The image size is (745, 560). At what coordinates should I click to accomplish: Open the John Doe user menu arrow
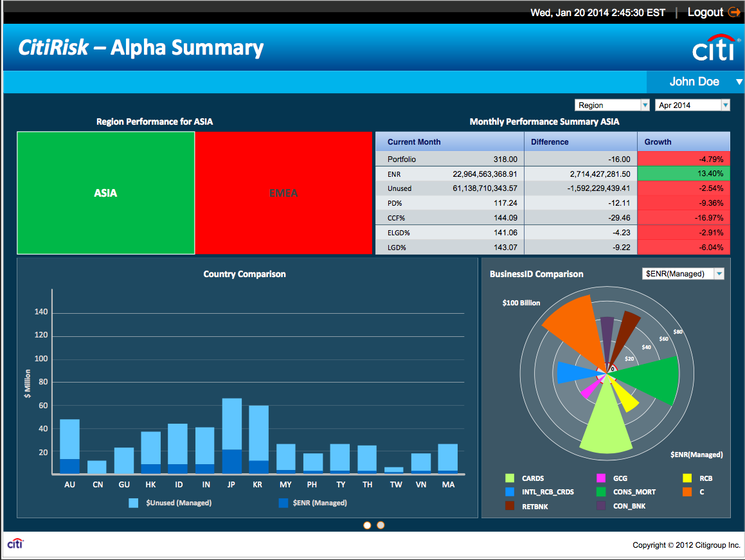click(739, 82)
